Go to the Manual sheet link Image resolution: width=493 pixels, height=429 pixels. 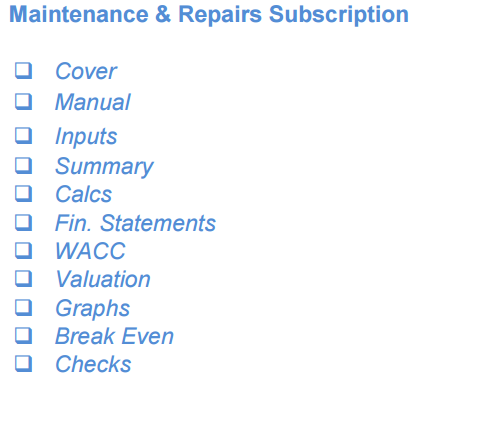pyautogui.click(x=93, y=102)
